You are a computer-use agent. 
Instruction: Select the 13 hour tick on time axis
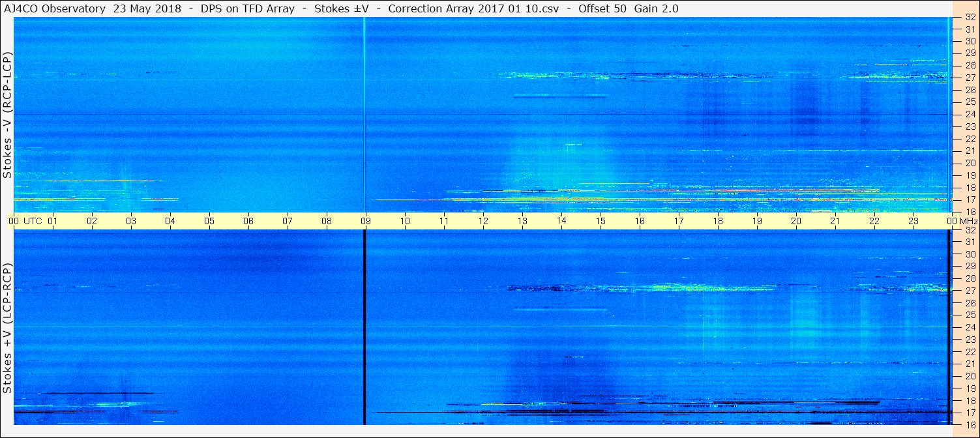coord(522,221)
